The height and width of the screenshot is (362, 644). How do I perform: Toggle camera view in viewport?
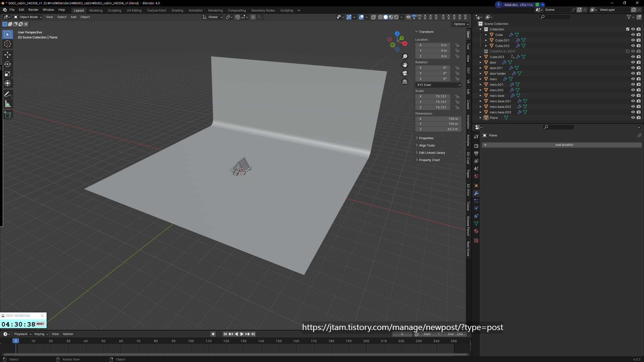(x=405, y=73)
